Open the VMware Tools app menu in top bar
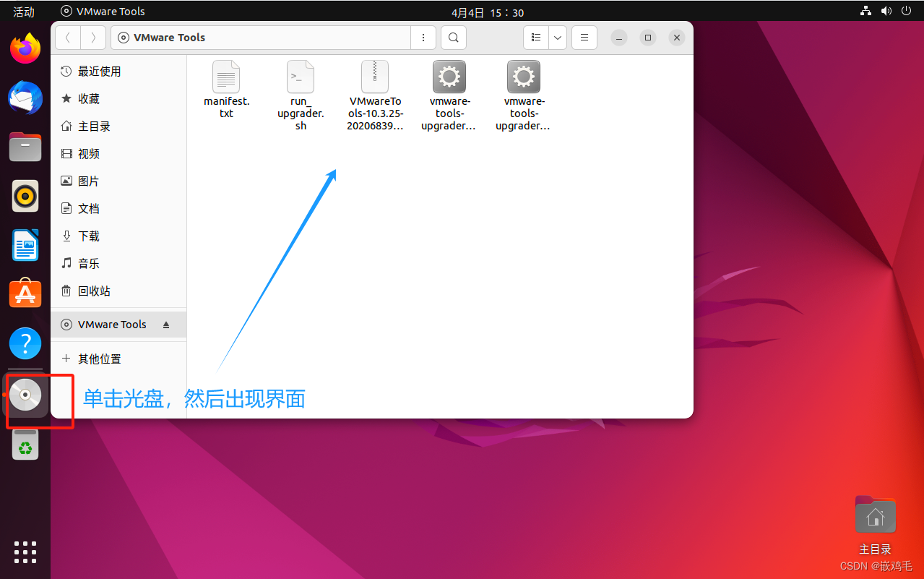The width and height of the screenshot is (924, 579). (103, 11)
